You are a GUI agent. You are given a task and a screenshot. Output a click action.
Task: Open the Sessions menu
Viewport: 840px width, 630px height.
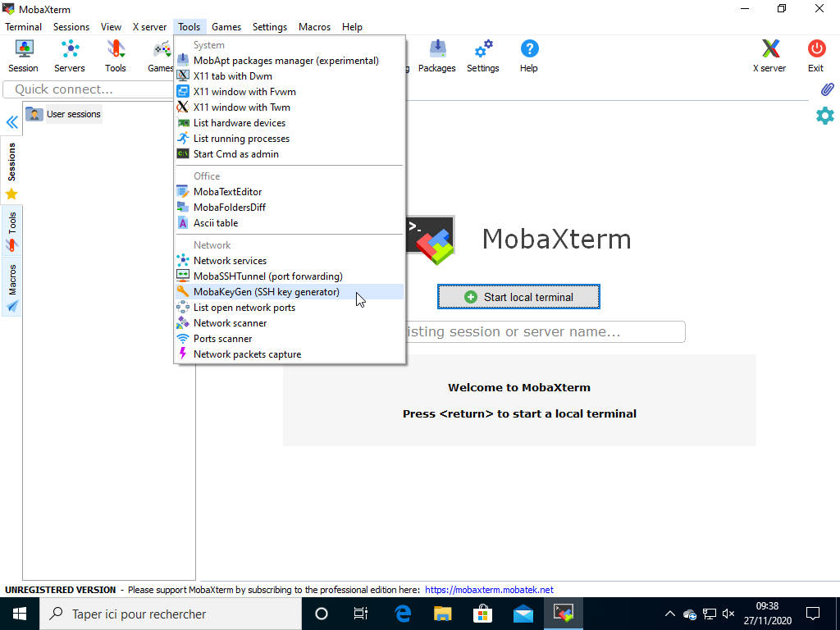pyautogui.click(x=71, y=27)
